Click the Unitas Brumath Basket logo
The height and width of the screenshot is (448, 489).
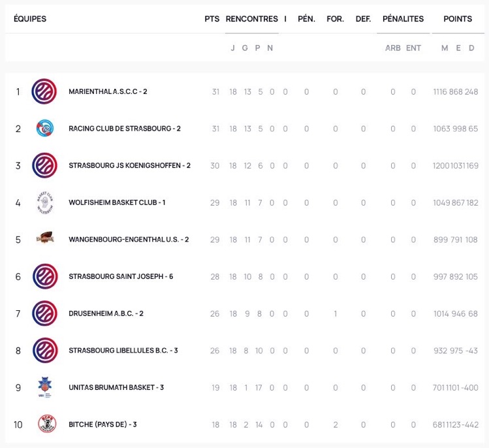45,387
